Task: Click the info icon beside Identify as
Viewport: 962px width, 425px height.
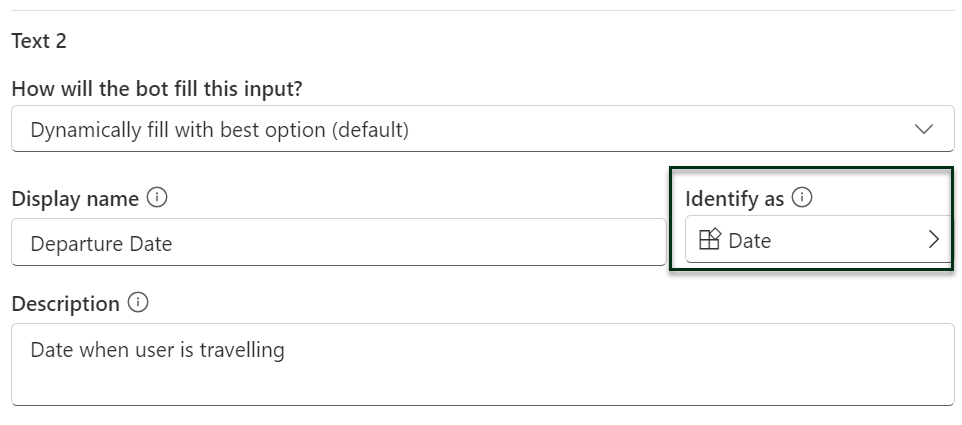Action: (x=801, y=198)
